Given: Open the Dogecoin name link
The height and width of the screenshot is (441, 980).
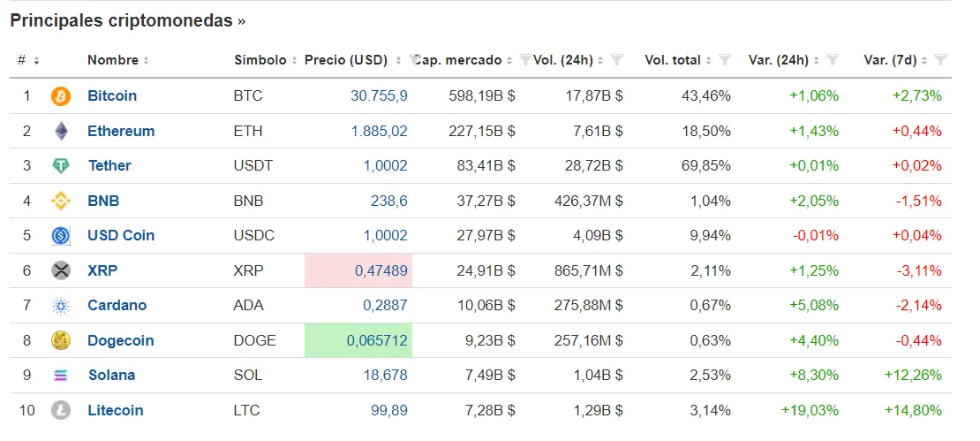Looking at the screenshot, I should click(121, 341).
